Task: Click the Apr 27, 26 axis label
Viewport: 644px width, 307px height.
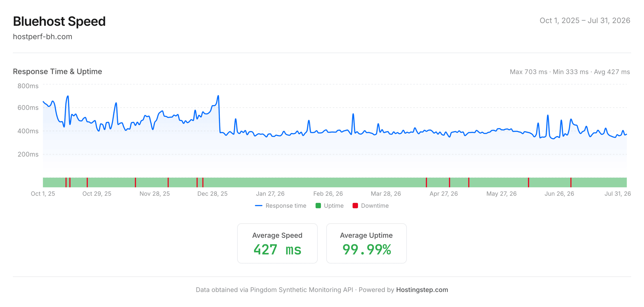Action: [444, 194]
